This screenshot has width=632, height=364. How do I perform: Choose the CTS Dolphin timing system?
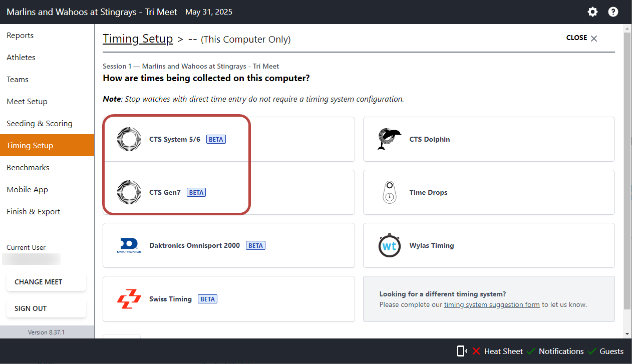coord(429,139)
